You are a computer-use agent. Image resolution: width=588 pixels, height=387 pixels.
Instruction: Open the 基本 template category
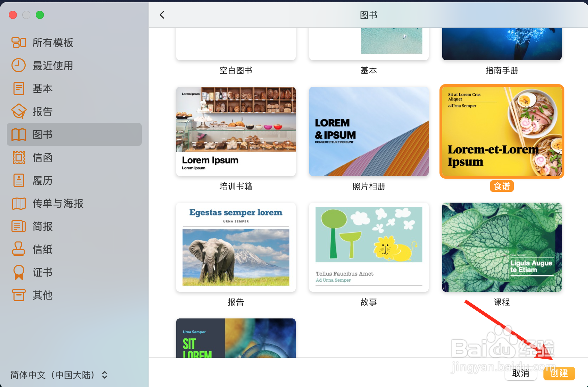pyautogui.click(x=42, y=88)
